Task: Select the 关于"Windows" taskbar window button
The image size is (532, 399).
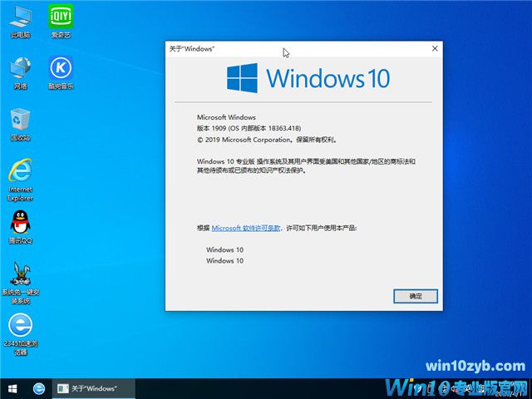Action: [x=88, y=388]
